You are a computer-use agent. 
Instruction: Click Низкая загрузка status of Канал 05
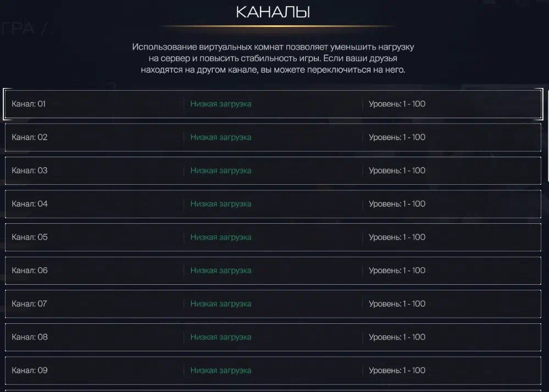pos(221,237)
